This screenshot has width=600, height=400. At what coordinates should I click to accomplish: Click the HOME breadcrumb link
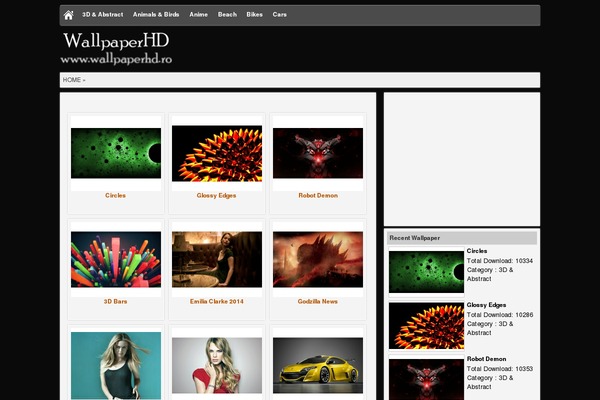72,80
